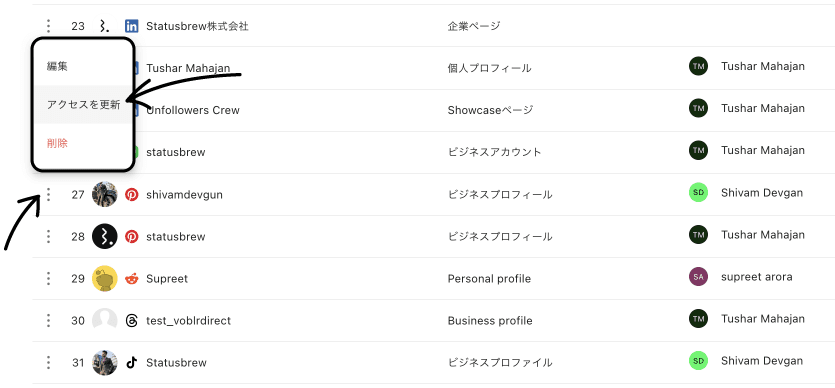Click the TikTok icon in row 31

[132, 362]
